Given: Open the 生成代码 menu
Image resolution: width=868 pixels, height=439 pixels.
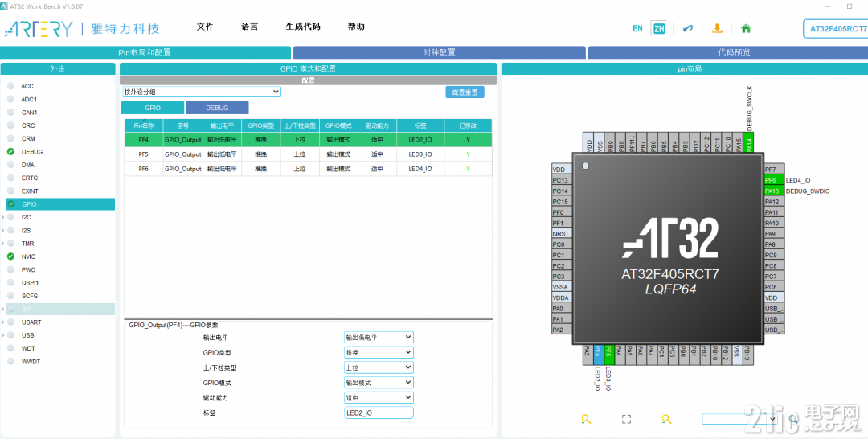Looking at the screenshot, I should click(x=303, y=26).
